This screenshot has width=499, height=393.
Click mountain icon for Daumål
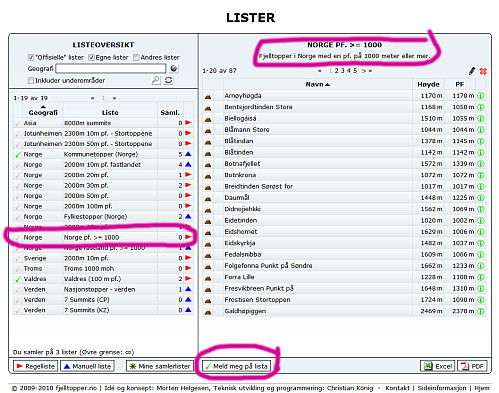click(208, 198)
